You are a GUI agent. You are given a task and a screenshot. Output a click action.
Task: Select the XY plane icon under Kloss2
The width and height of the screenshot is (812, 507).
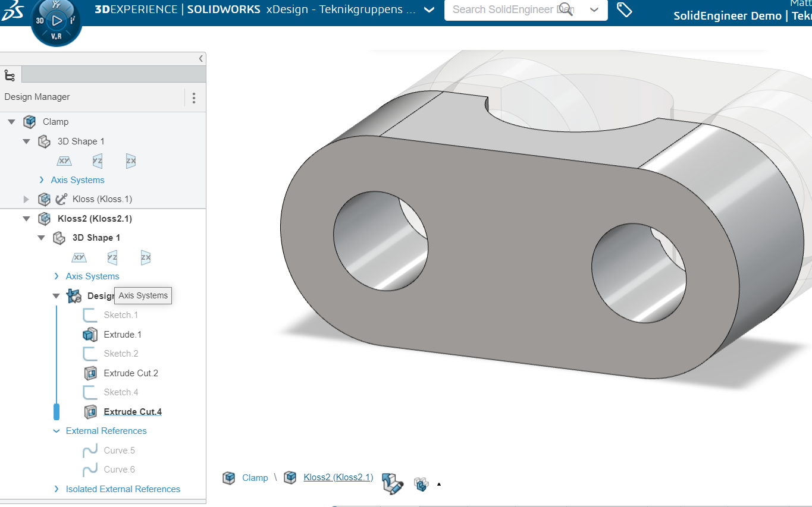pyautogui.click(x=79, y=257)
